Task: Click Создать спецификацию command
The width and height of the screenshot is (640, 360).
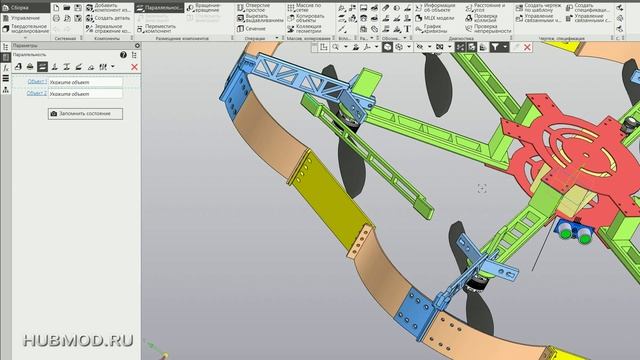Action: [588, 7]
